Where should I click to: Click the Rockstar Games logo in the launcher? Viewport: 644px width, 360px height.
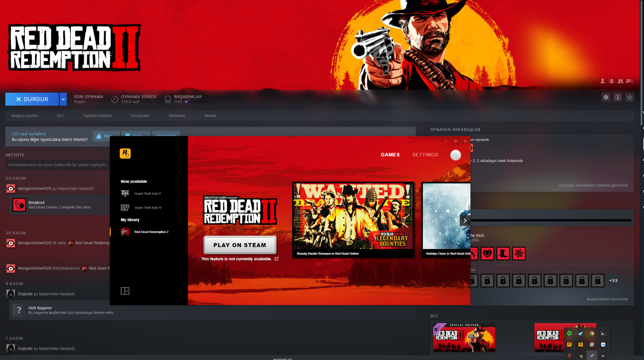[125, 154]
